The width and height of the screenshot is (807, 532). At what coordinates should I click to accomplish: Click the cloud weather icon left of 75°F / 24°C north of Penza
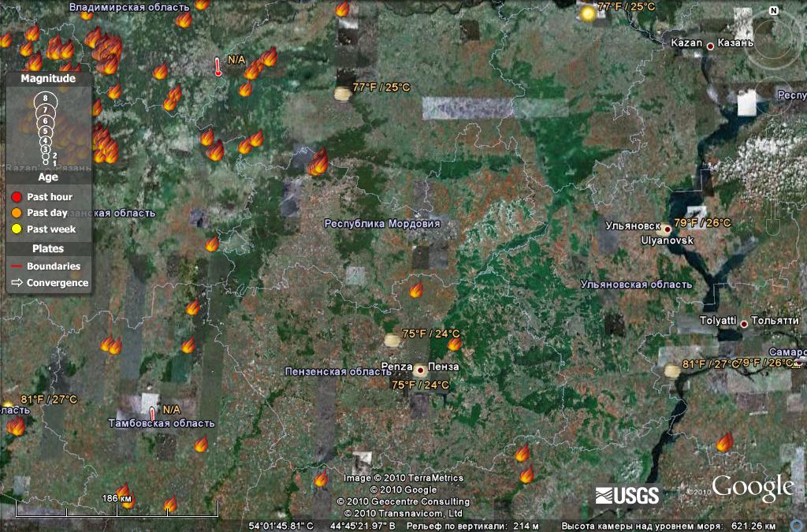click(392, 340)
